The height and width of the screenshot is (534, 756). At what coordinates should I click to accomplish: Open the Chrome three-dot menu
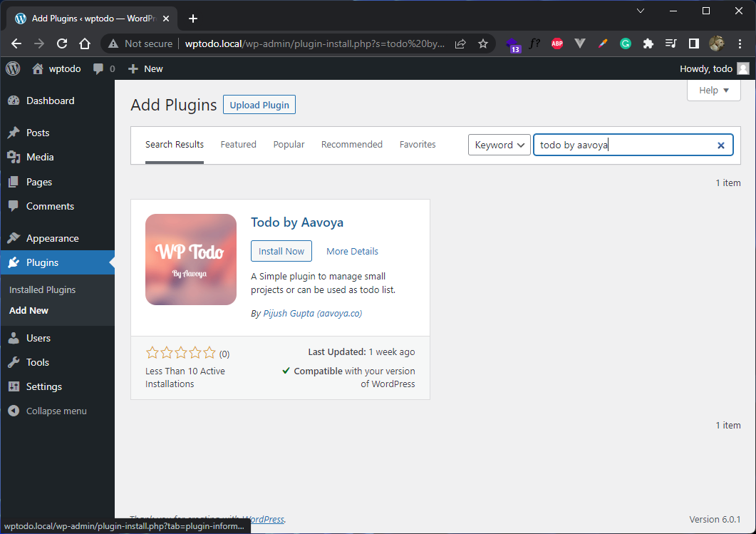pyautogui.click(x=740, y=44)
